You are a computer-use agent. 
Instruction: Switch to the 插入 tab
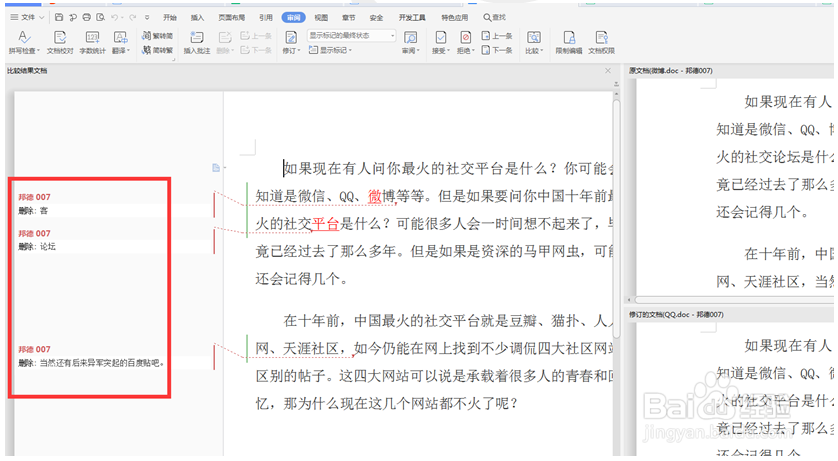coord(197,18)
